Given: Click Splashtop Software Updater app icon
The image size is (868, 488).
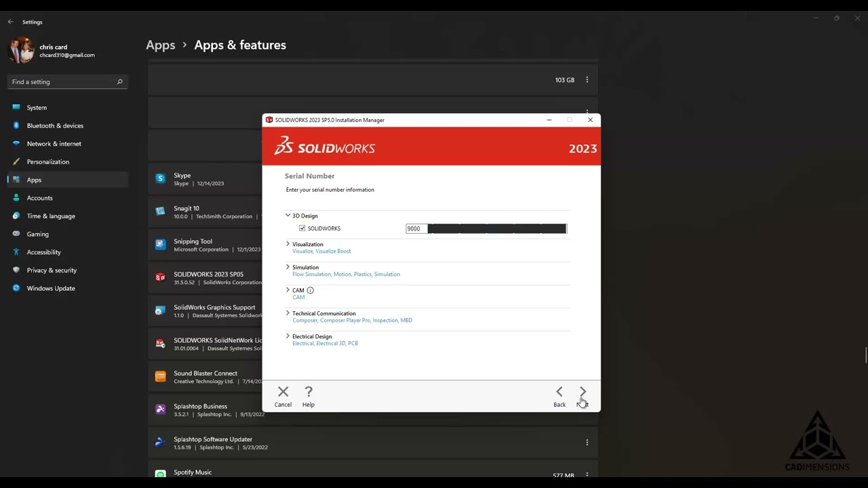Looking at the screenshot, I should coord(160,443).
